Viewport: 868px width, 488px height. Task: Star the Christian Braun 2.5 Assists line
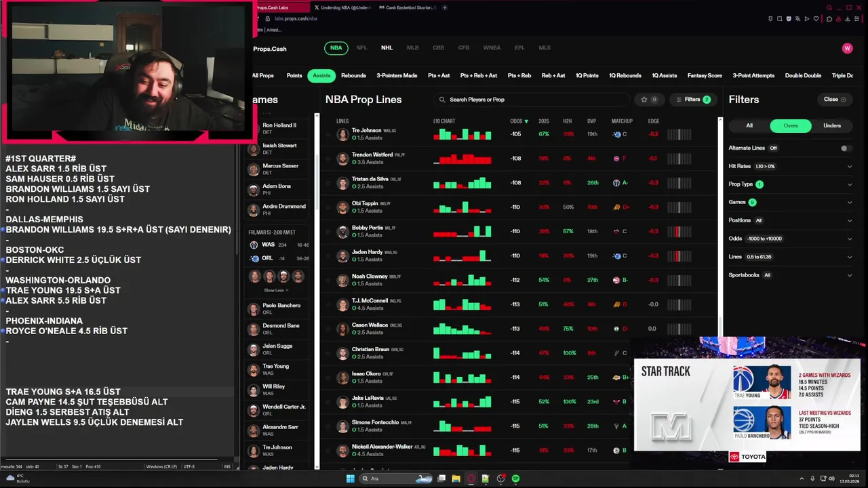[x=328, y=353]
